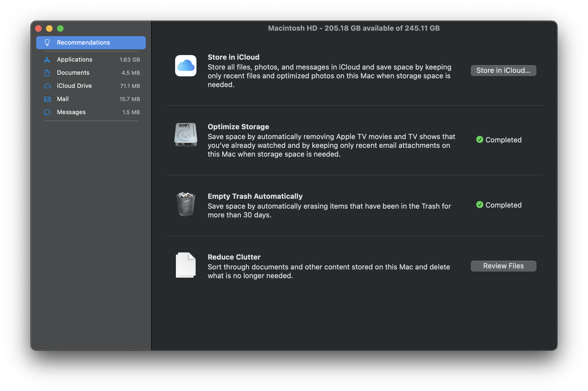The width and height of the screenshot is (588, 391).
Task: Click Optimize Storage green Completed checkmark
Action: 479,140
